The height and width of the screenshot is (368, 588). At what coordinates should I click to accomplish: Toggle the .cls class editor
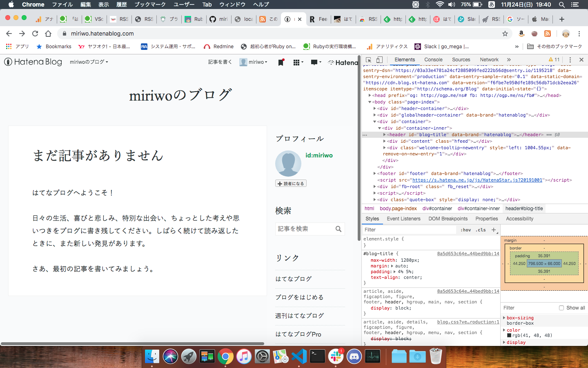pyautogui.click(x=480, y=229)
